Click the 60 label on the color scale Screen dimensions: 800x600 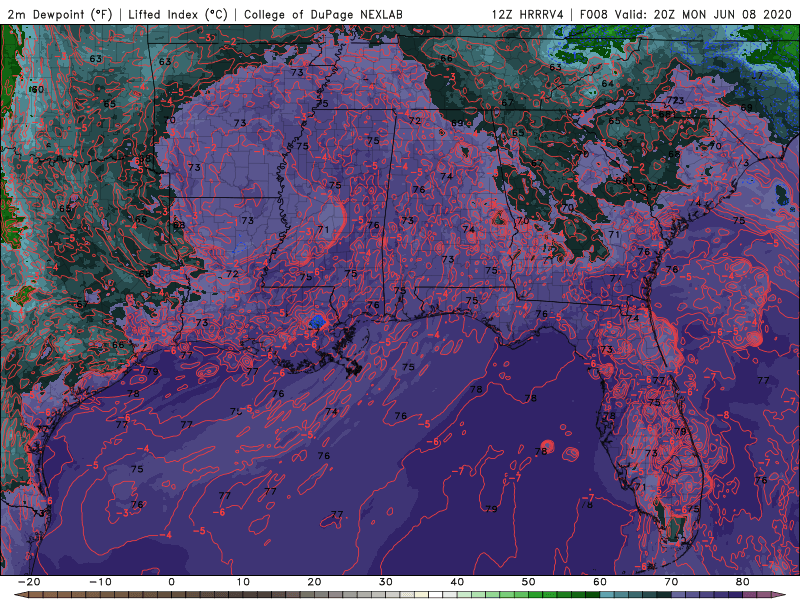[600, 582]
